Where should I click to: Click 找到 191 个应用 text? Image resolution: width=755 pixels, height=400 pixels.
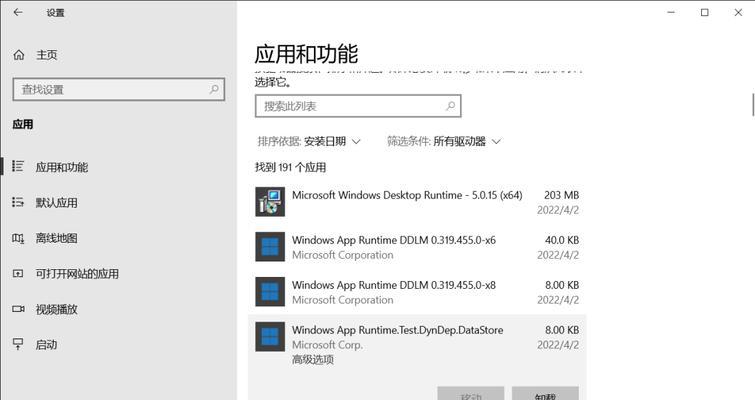(x=290, y=167)
